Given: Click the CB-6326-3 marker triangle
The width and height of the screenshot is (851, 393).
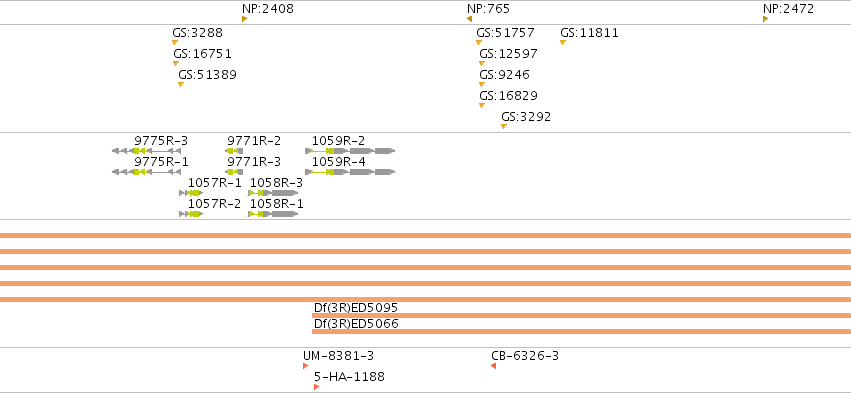Looking at the screenshot, I should [x=493, y=366].
